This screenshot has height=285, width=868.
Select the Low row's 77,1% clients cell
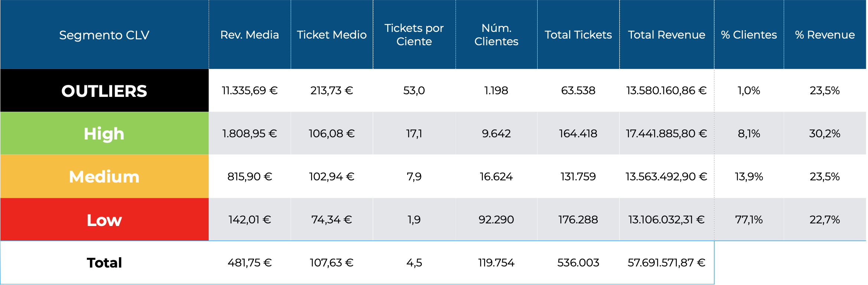pos(749,220)
